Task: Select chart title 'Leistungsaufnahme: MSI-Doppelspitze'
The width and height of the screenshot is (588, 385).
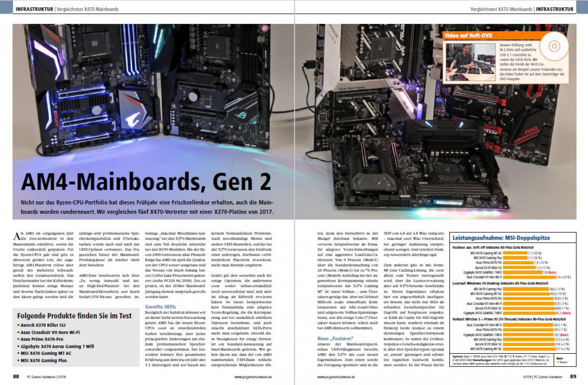Action: (x=501, y=238)
